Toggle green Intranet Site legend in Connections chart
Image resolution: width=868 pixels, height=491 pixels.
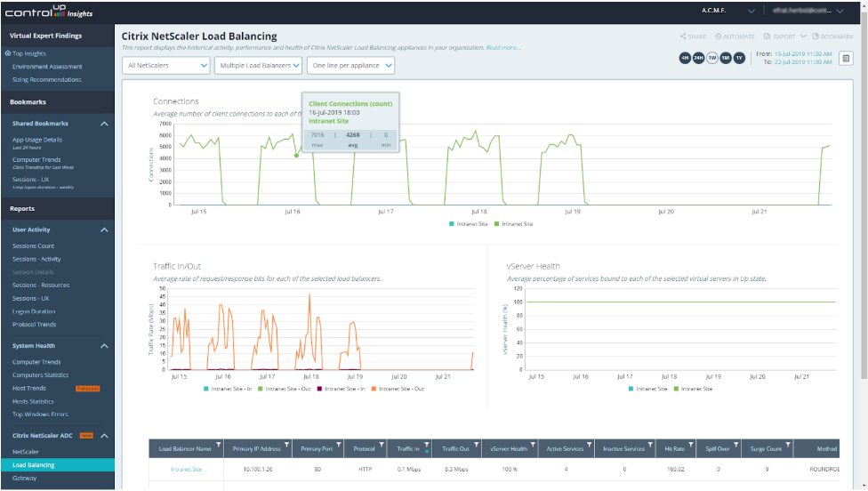[x=514, y=224]
